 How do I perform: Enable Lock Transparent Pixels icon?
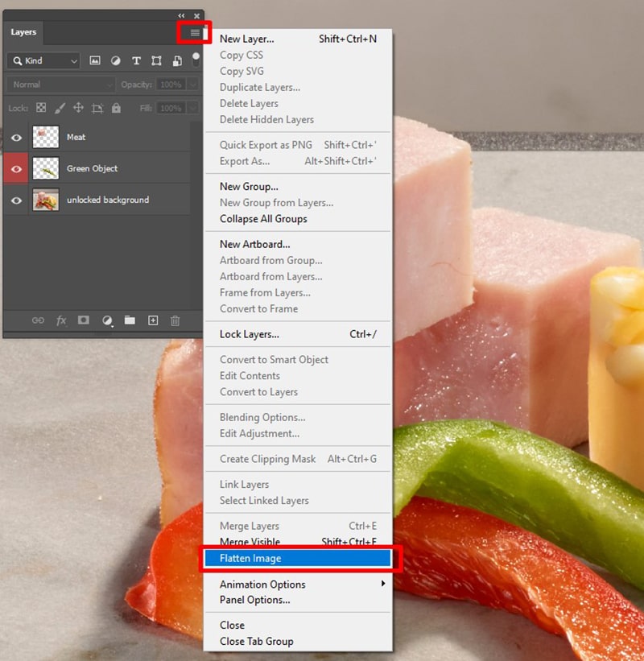point(40,107)
